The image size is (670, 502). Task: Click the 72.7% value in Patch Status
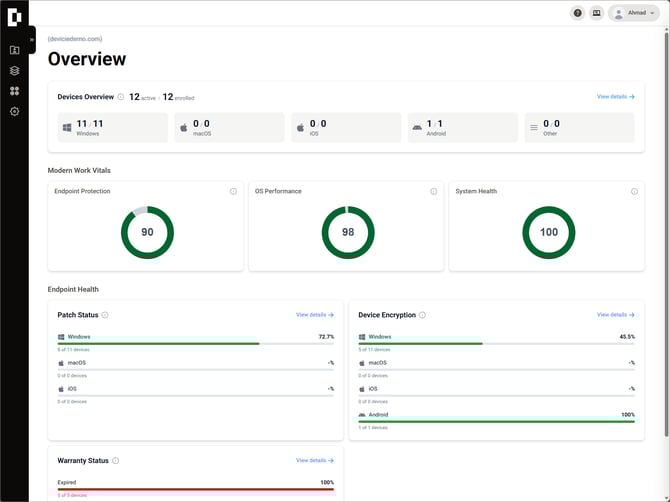click(x=326, y=337)
